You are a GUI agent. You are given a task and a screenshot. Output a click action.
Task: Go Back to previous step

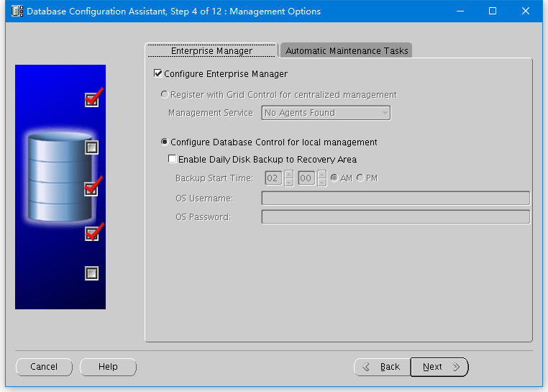(382, 367)
